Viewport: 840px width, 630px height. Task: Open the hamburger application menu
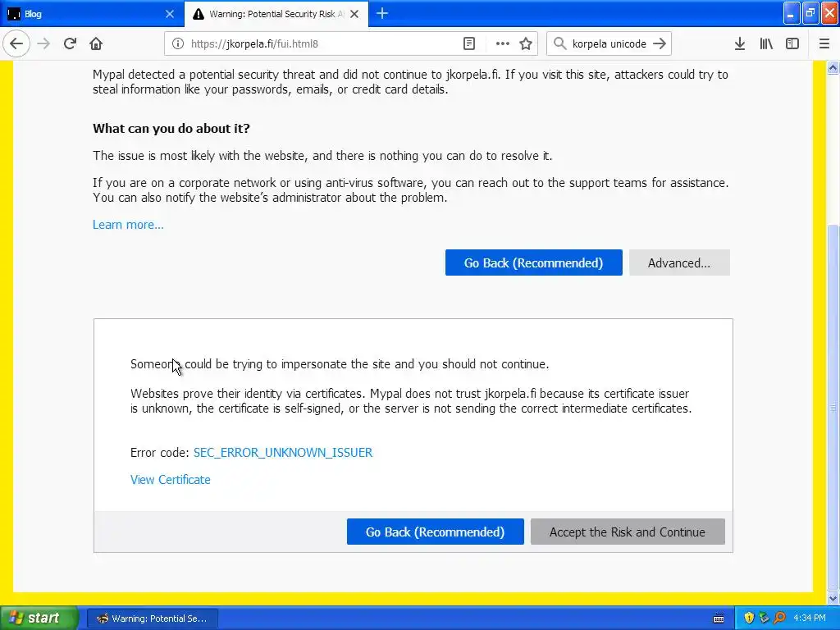[x=824, y=44]
